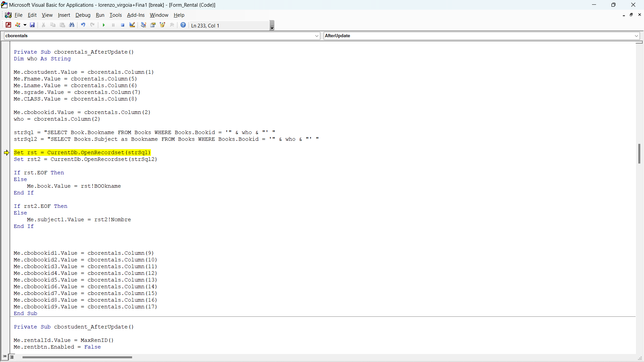
Task: Stop execution with the Reset square icon
Action: [x=123, y=25]
